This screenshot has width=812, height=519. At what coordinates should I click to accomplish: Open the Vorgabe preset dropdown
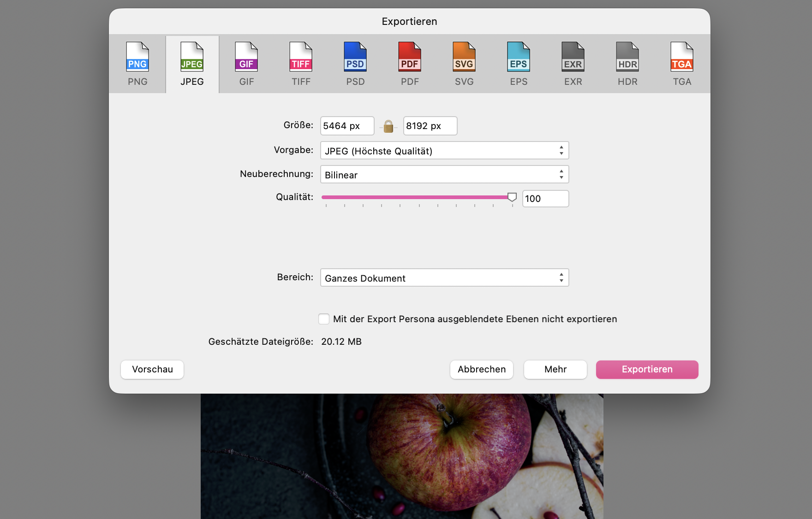click(445, 151)
